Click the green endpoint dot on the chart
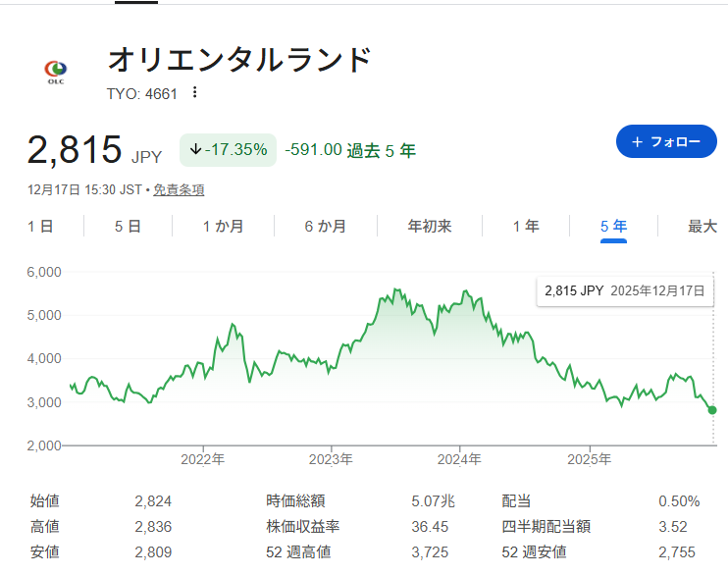This screenshot has width=728, height=576. coord(712,409)
